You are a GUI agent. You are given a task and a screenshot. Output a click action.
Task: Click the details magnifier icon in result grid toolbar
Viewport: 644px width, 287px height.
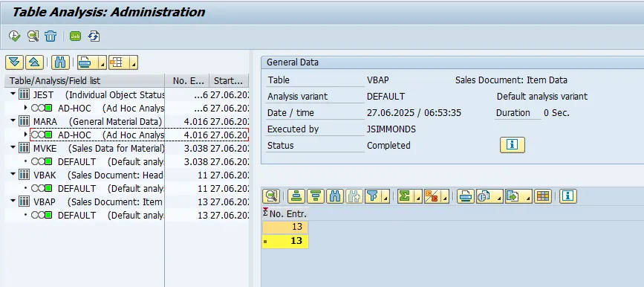(271, 196)
